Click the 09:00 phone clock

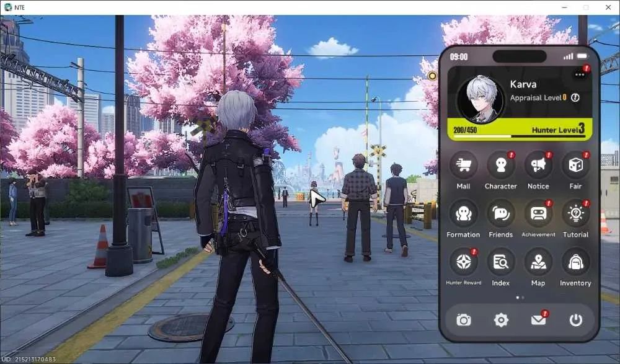pyautogui.click(x=459, y=57)
